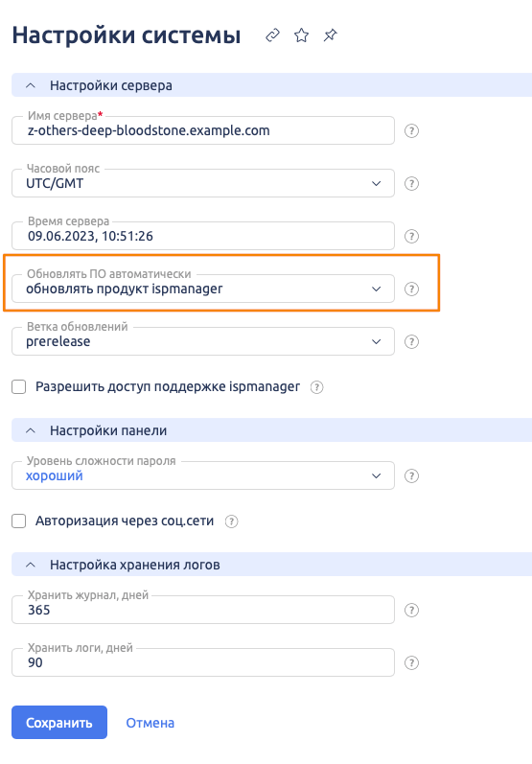Click the Сохранить button
This screenshot has height=764, width=532.
59,723
